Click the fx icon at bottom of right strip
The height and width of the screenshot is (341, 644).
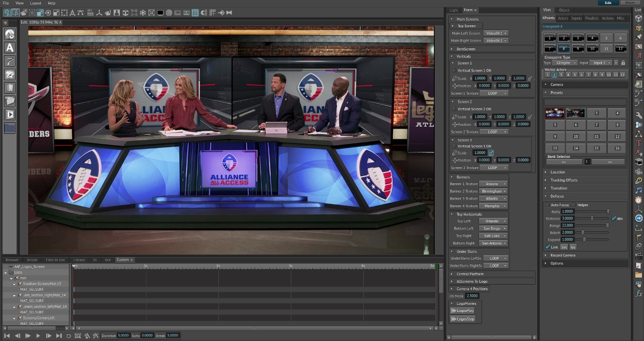(x=638, y=293)
